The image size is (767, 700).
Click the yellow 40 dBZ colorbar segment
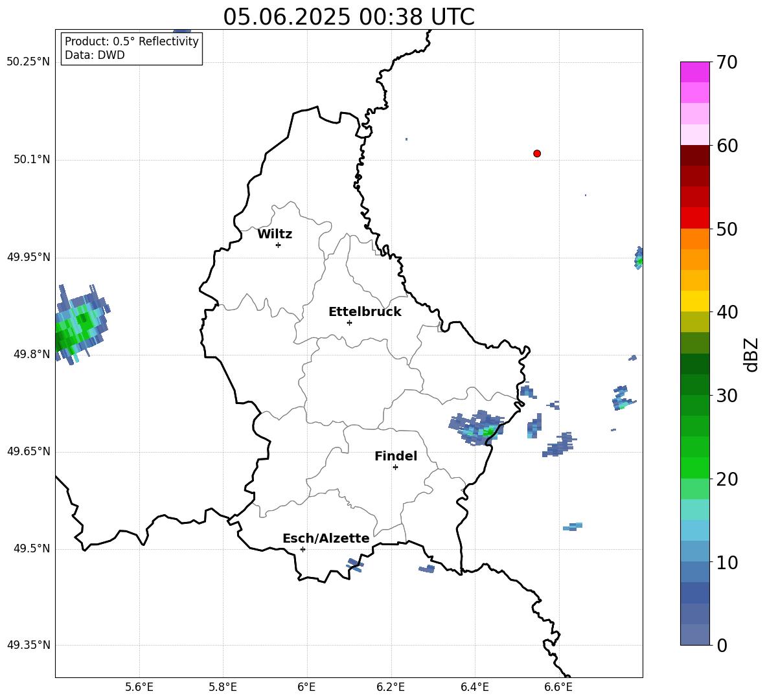pyautogui.click(x=695, y=301)
